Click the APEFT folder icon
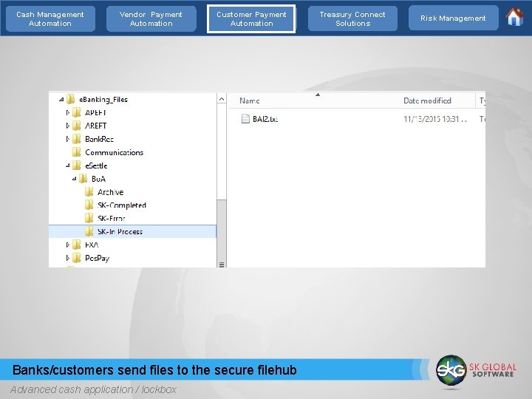 77,112
